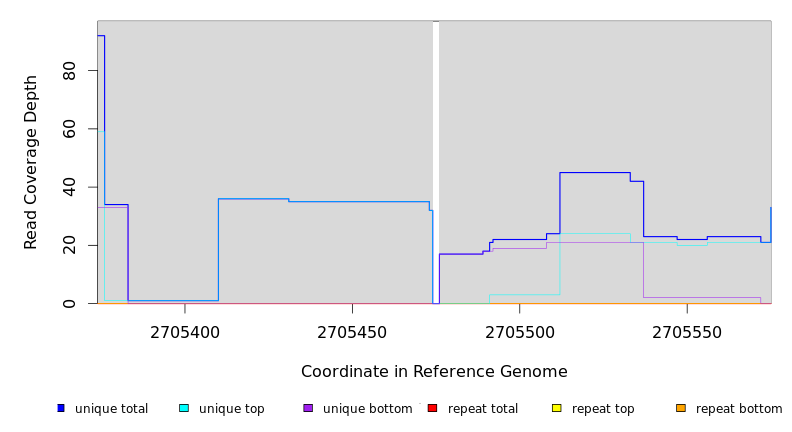Click the 2705550 coordinate tick label
Viewport: 792px width, 432px height.
(686, 332)
